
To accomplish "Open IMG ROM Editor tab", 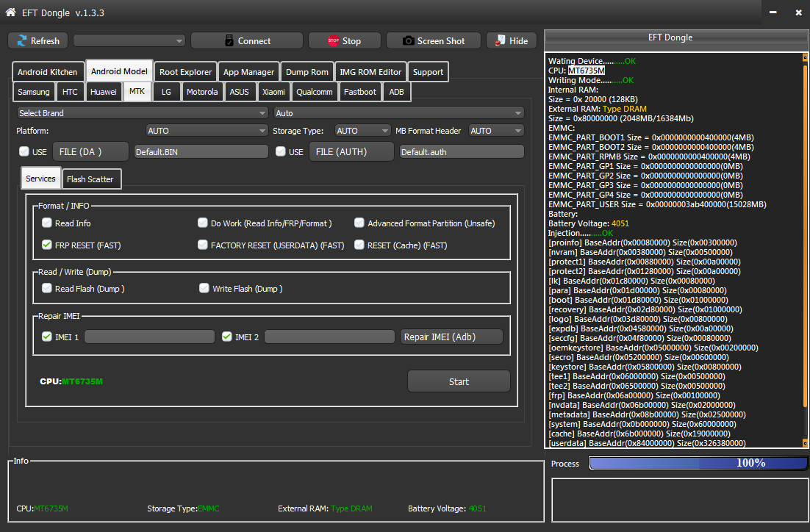I will (x=370, y=72).
